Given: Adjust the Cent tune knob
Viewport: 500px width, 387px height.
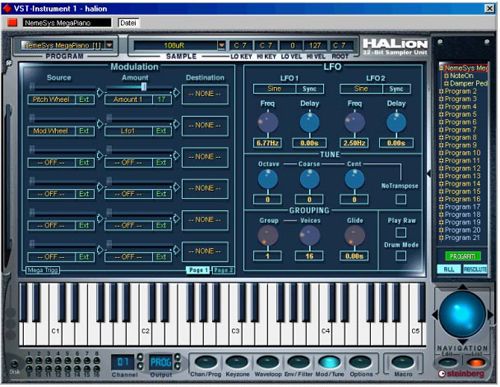Looking at the screenshot, I should pos(355,179).
